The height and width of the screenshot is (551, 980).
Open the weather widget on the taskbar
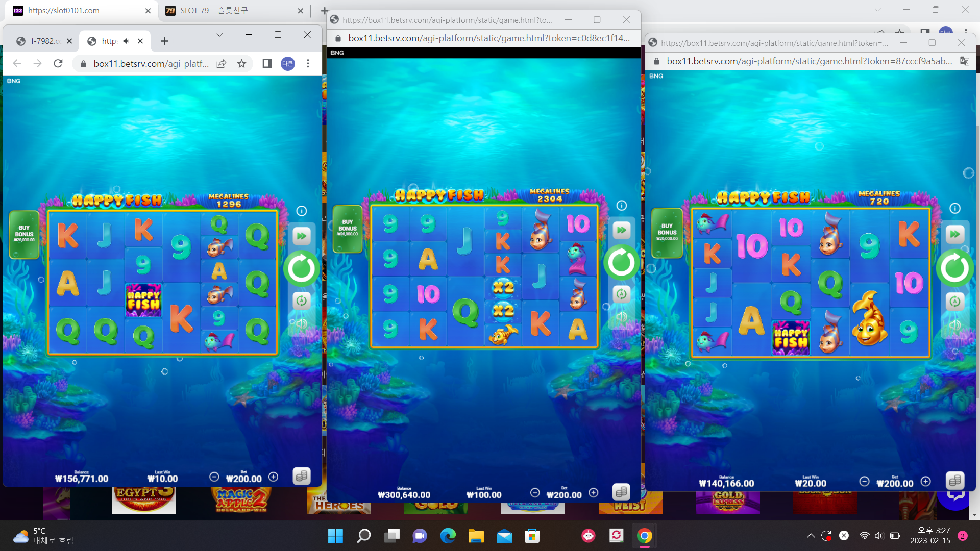[43, 536]
